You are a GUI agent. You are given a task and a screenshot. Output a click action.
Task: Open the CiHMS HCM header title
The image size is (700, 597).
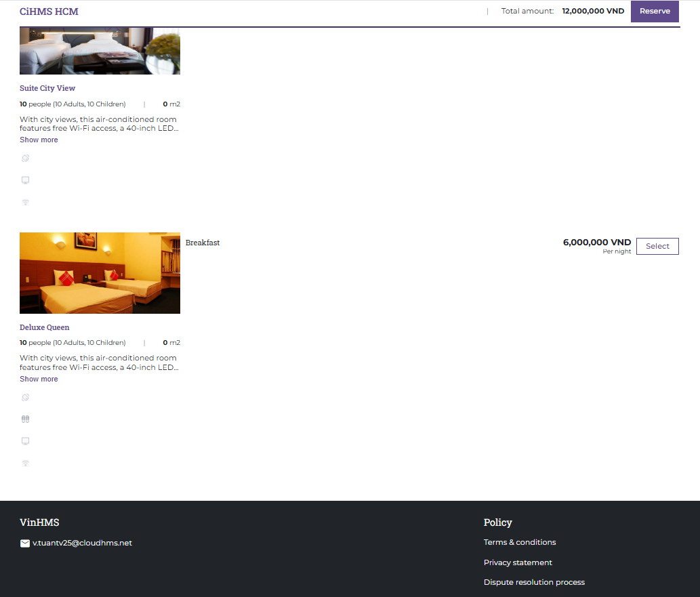[x=49, y=12]
